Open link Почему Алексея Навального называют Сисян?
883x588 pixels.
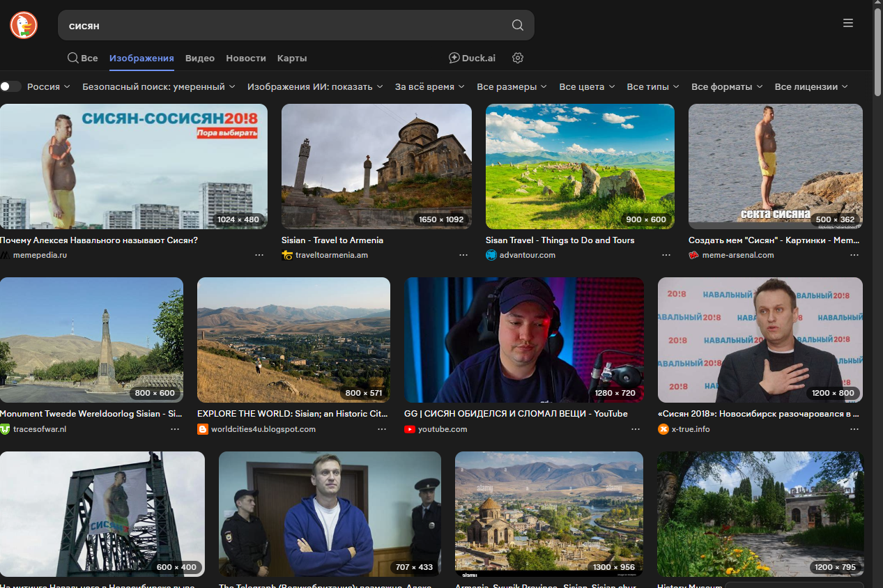99,240
